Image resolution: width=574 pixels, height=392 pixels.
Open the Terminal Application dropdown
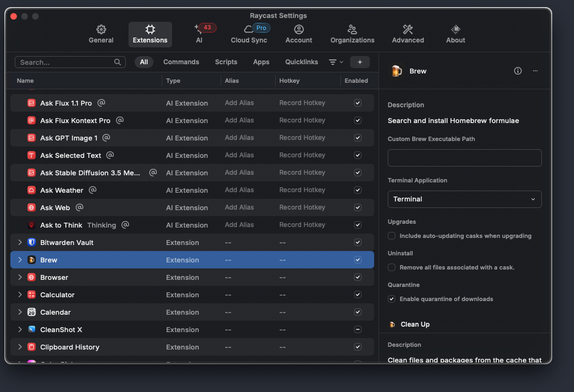[465, 199]
